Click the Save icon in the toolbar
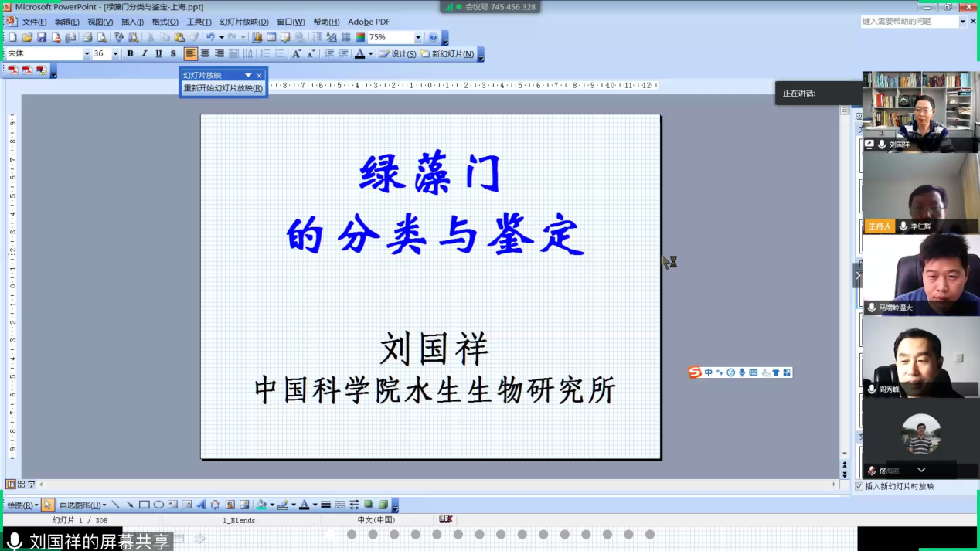The width and height of the screenshot is (980, 551). pos(42,37)
